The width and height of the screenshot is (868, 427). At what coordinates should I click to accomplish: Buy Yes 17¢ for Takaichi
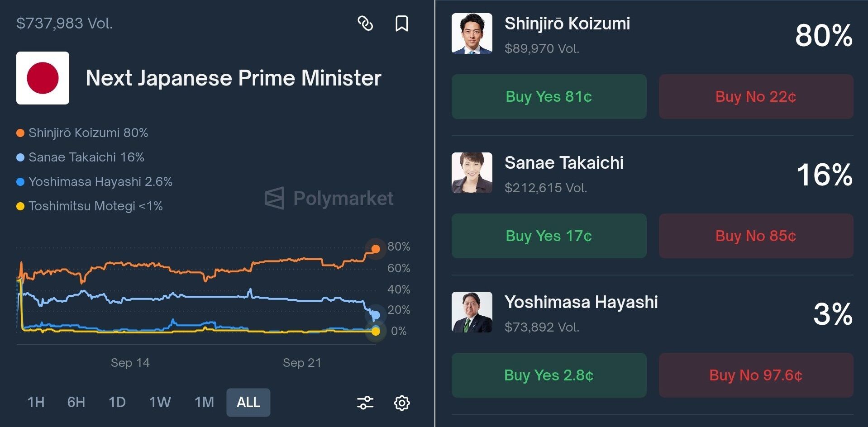(548, 236)
